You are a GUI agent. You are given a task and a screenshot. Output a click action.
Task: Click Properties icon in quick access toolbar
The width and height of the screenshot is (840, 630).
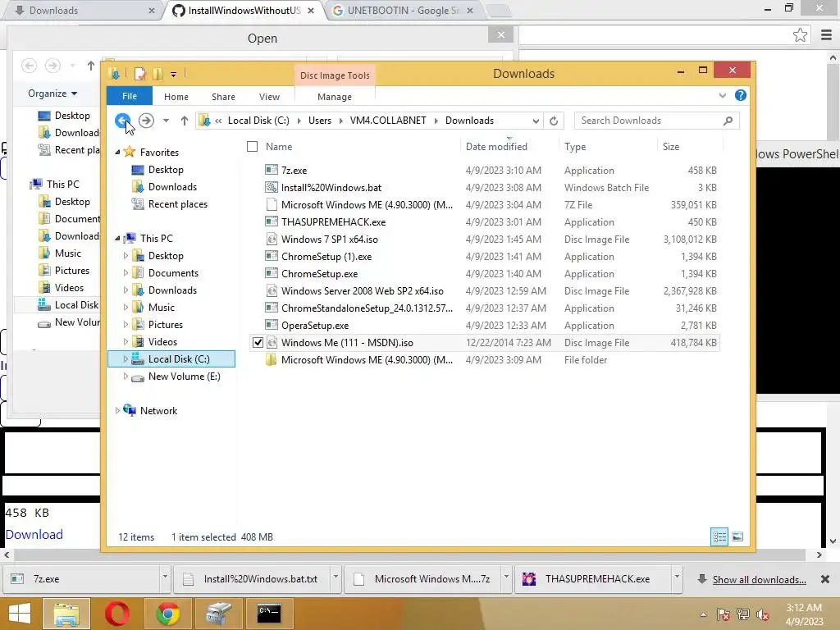click(x=139, y=74)
